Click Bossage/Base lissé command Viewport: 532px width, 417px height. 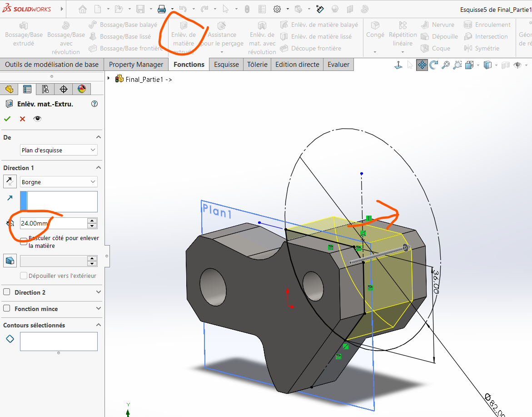120,37
